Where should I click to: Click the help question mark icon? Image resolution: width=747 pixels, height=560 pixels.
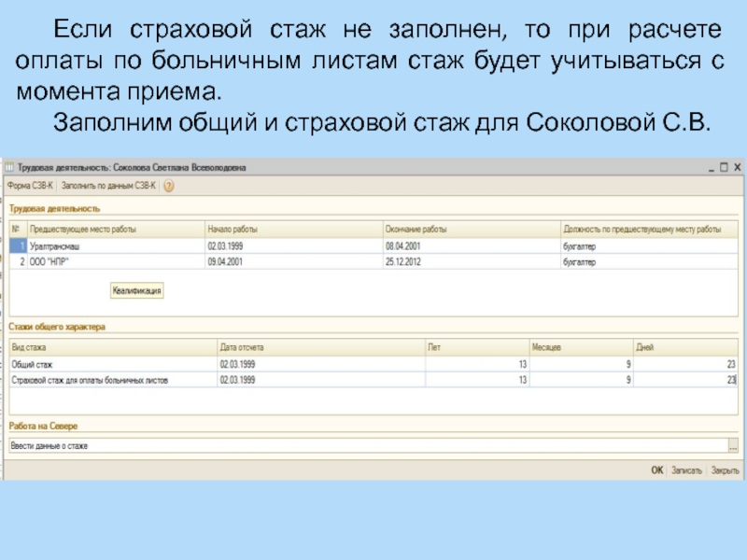pos(169,186)
